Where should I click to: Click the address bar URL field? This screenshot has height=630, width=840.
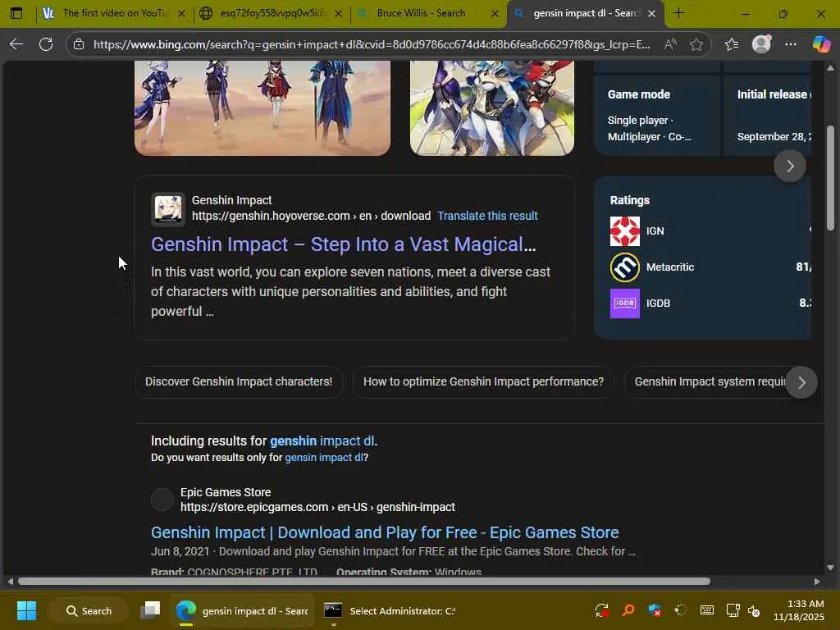pyautogui.click(x=372, y=44)
